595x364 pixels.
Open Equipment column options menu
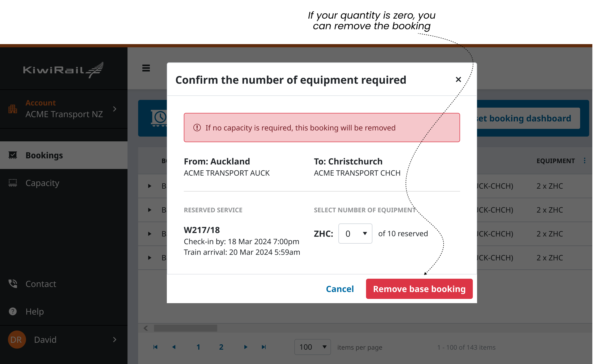[584, 161]
